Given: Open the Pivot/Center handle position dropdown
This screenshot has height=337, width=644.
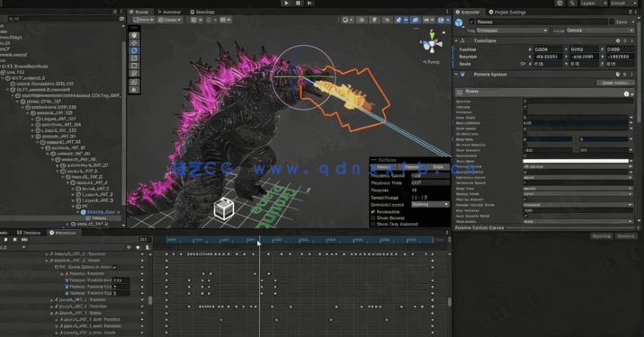Looking at the screenshot, I should pyautogui.click(x=143, y=20).
